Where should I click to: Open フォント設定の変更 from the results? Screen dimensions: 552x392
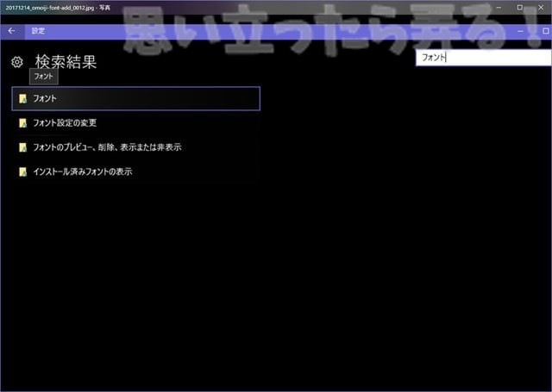click(x=65, y=123)
